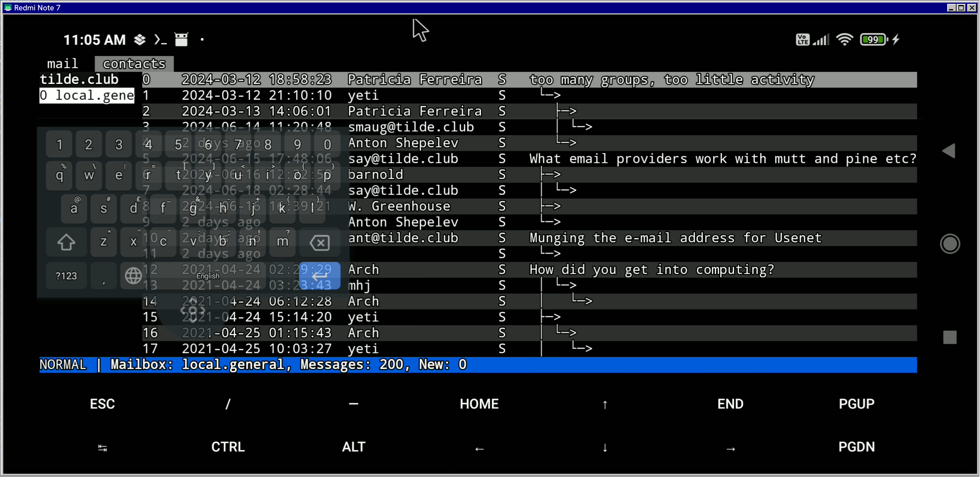Tap the Android back triangle
This screenshot has width=980, height=477.
point(949,151)
